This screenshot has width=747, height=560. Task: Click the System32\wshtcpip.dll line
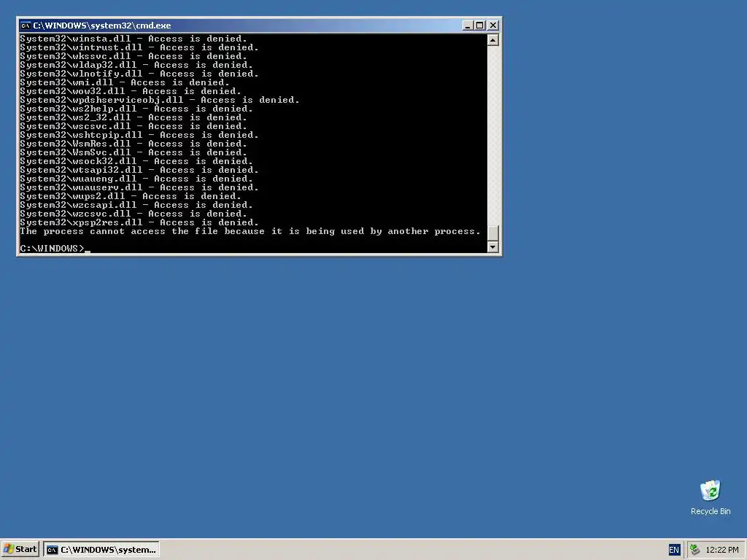point(139,135)
